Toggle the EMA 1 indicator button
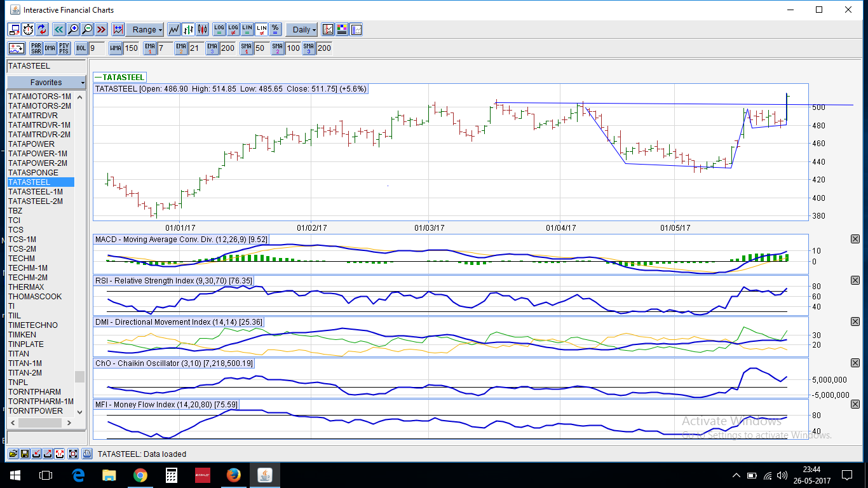868x488 pixels. pos(150,48)
